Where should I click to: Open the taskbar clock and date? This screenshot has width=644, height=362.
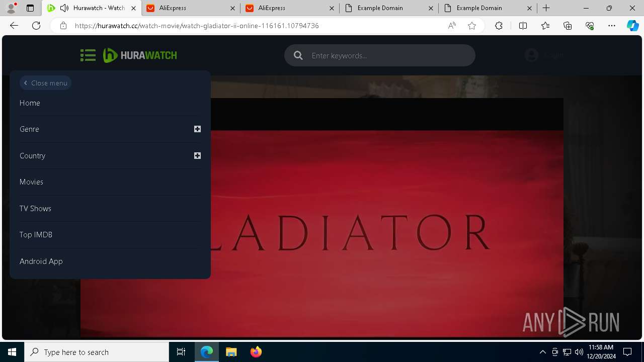pyautogui.click(x=601, y=352)
